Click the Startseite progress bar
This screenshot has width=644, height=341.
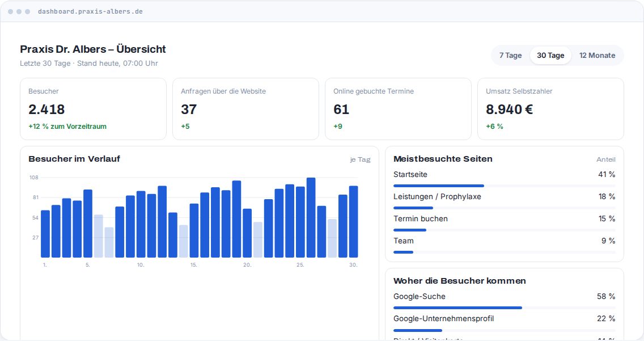(505, 186)
